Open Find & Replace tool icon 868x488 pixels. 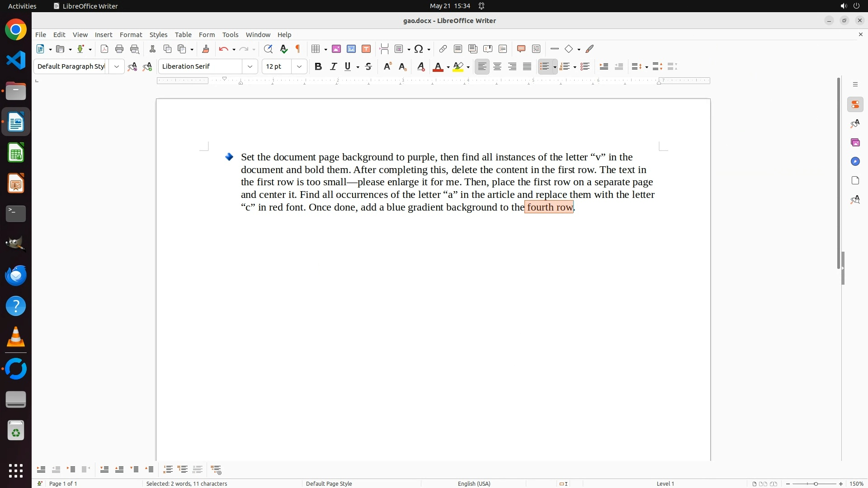(x=268, y=49)
